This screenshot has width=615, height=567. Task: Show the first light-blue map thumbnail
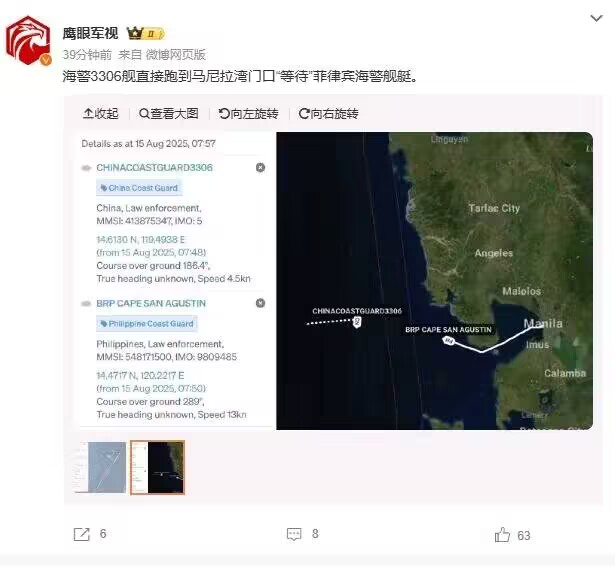100,467
